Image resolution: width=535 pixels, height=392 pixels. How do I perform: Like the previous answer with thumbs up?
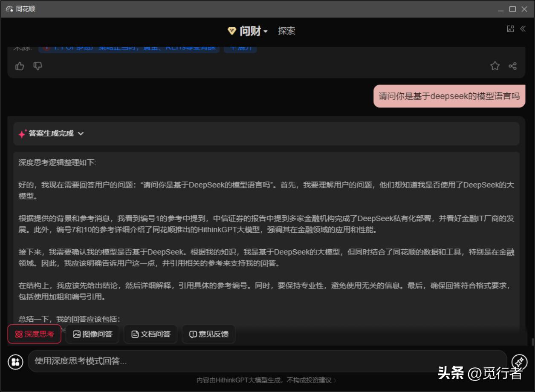20,66
